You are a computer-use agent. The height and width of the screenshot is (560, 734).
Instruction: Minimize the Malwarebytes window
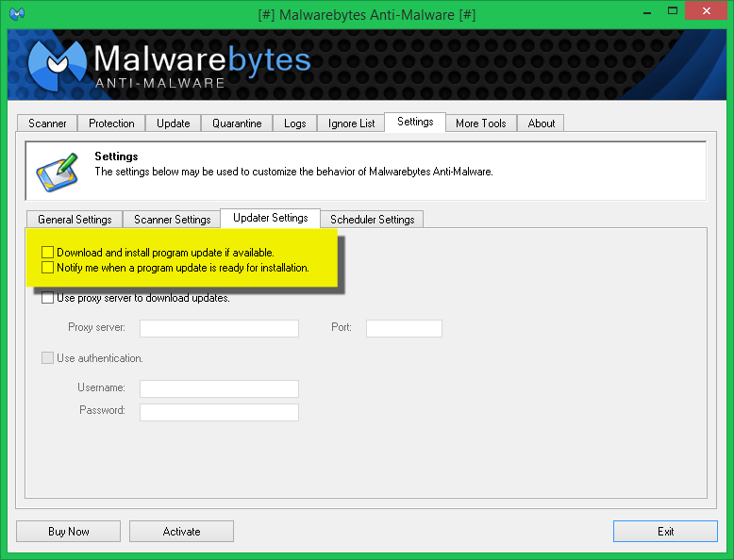click(647, 11)
